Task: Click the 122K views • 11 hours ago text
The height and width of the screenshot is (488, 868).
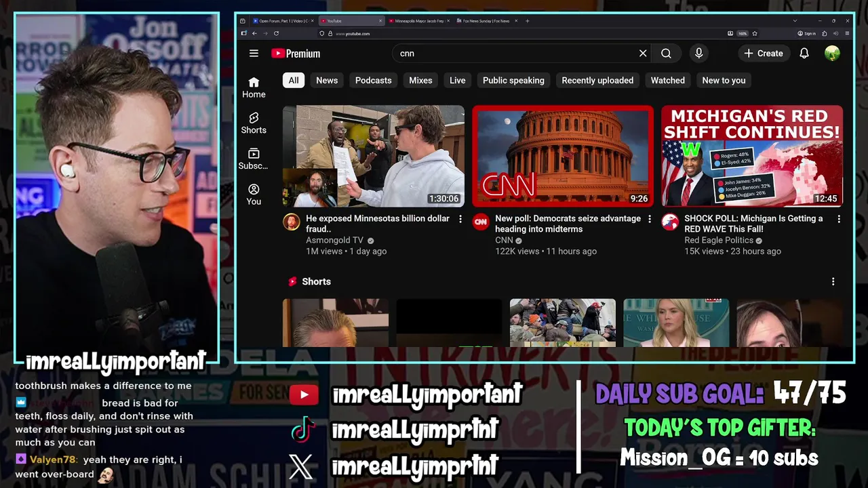Action: (546, 251)
